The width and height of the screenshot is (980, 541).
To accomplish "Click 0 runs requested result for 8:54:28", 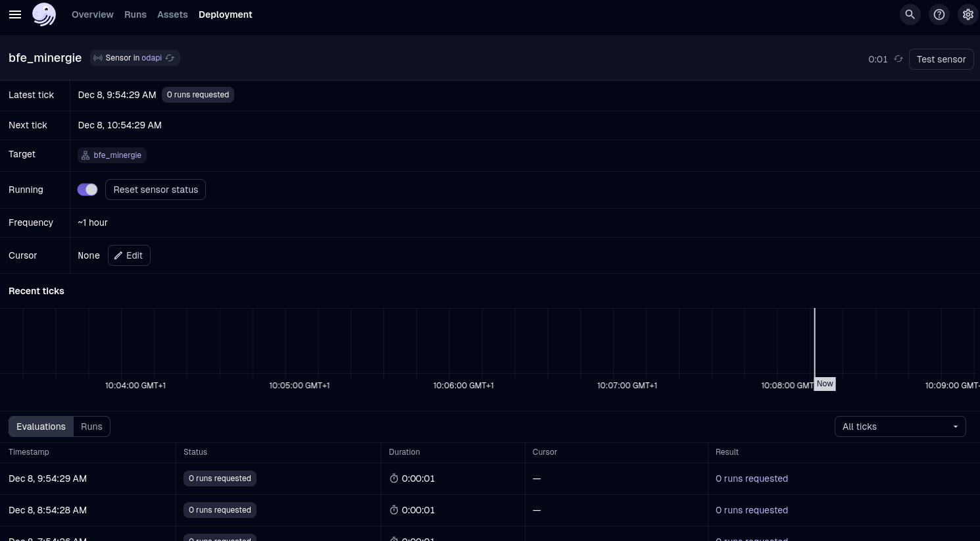I will [752, 510].
